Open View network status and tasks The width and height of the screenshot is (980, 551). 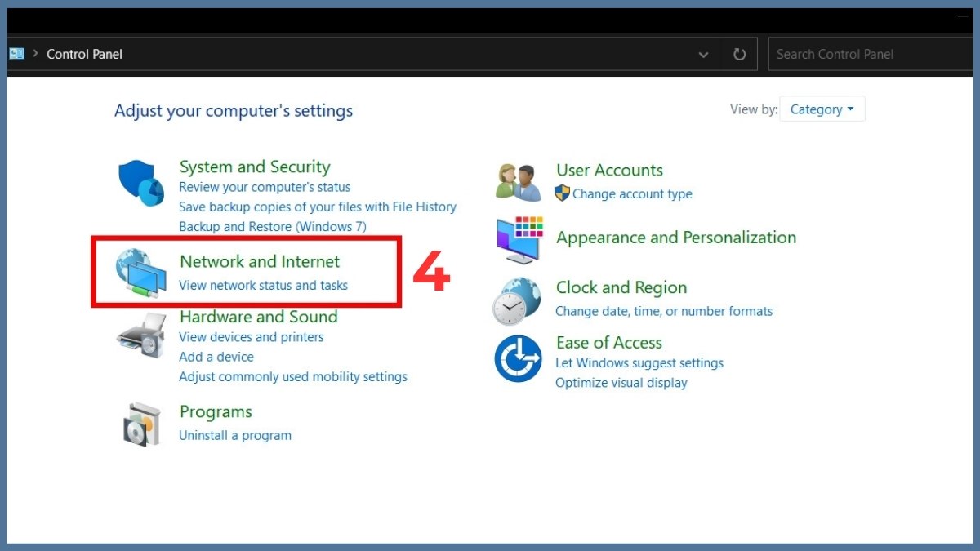263,285
